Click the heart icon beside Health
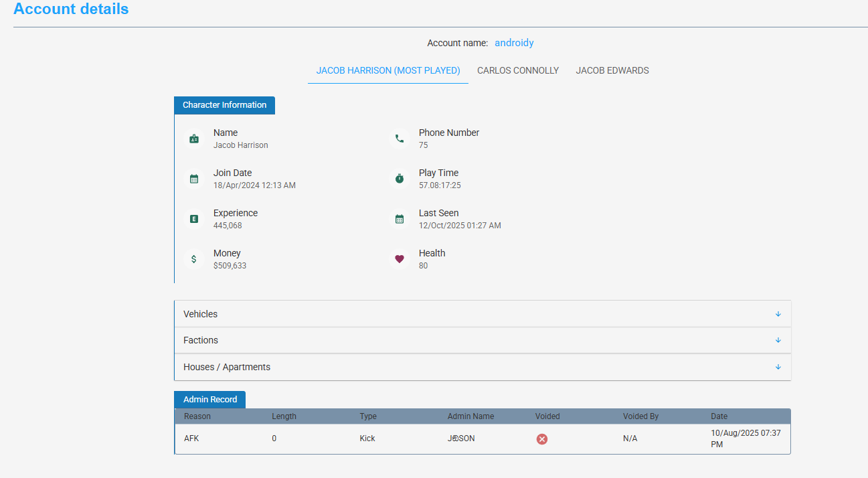This screenshot has height=478, width=868. [400, 259]
